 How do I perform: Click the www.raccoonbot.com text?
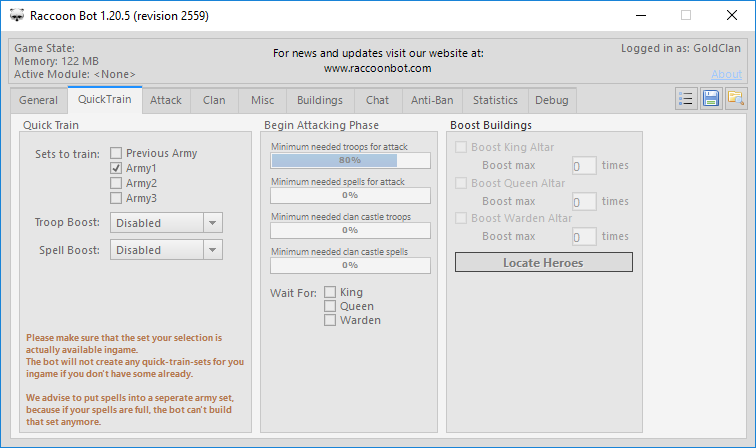pyautogui.click(x=378, y=68)
